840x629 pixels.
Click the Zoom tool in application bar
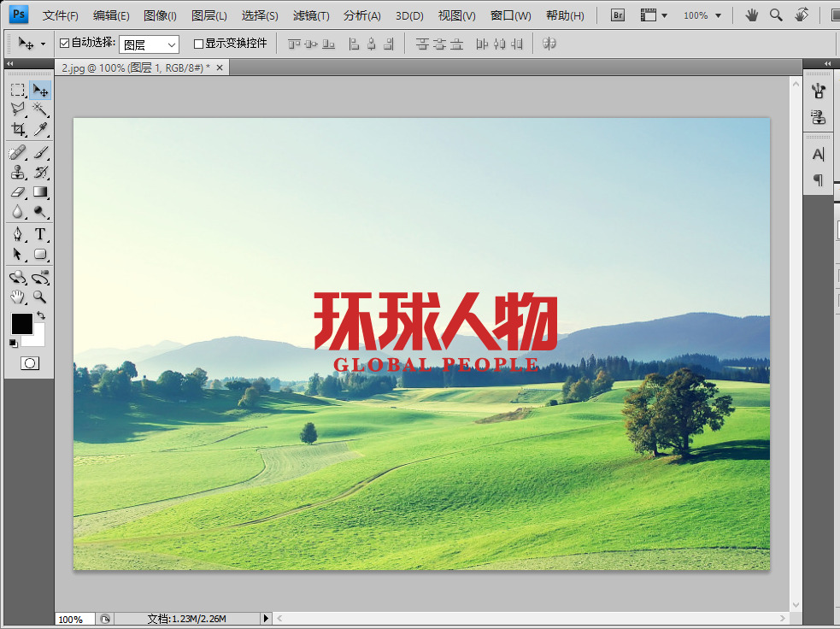776,15
